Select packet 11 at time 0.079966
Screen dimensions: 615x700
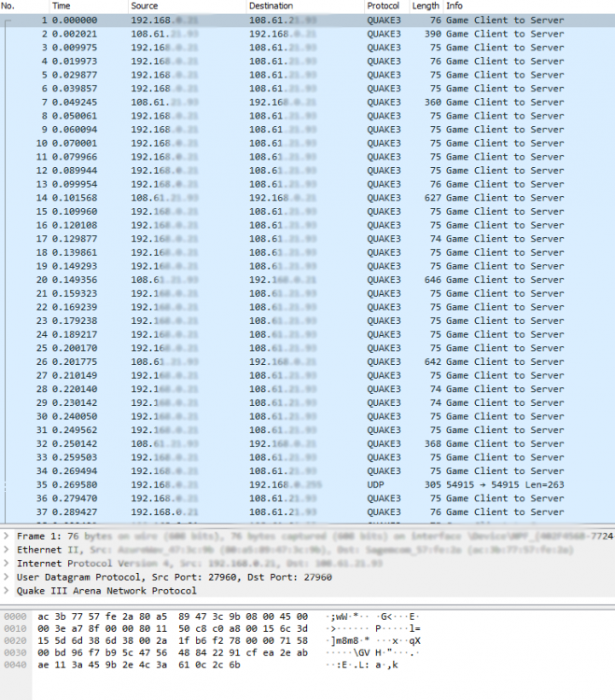pos(308,157)
